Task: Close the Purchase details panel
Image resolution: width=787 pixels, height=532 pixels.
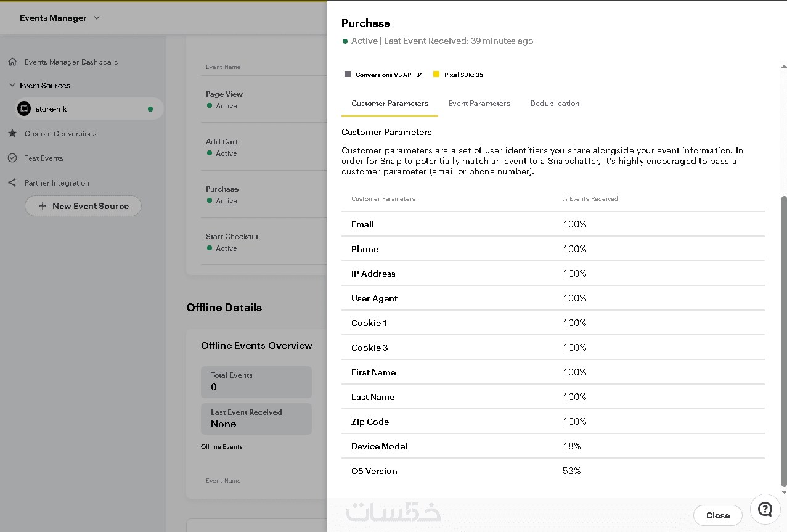Action: coord(717,515)
